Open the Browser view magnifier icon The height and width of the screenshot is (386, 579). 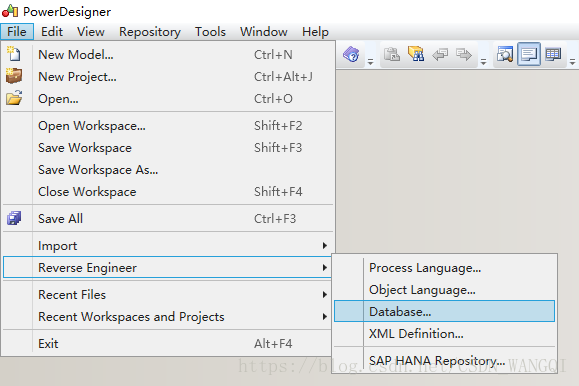tap(505, 54)
